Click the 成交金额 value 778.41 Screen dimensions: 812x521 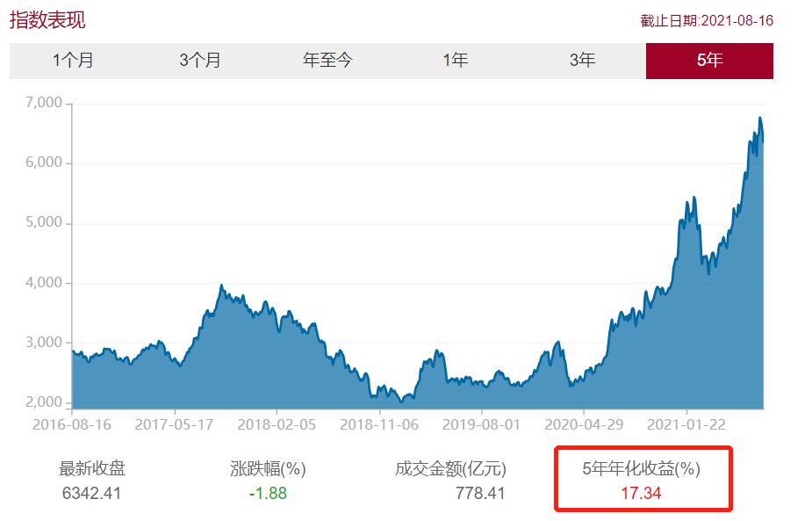(x=480, y=493)
